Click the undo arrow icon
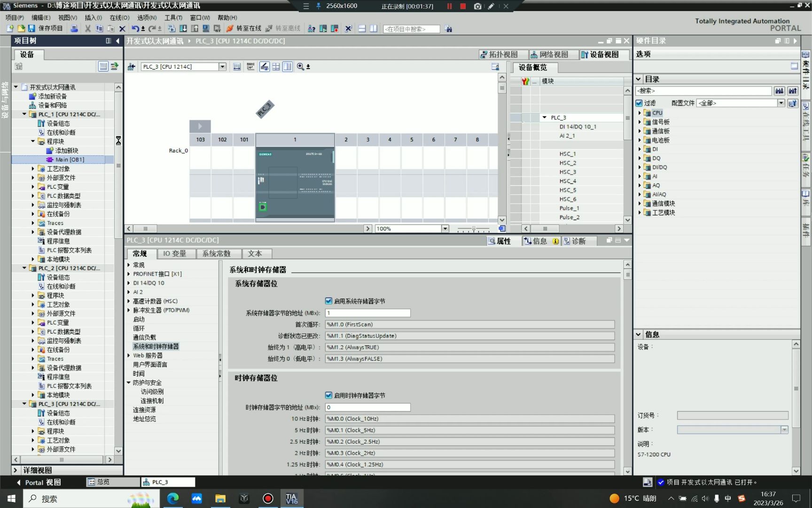Viewport: 812px width, 508px height. [135, 29]
